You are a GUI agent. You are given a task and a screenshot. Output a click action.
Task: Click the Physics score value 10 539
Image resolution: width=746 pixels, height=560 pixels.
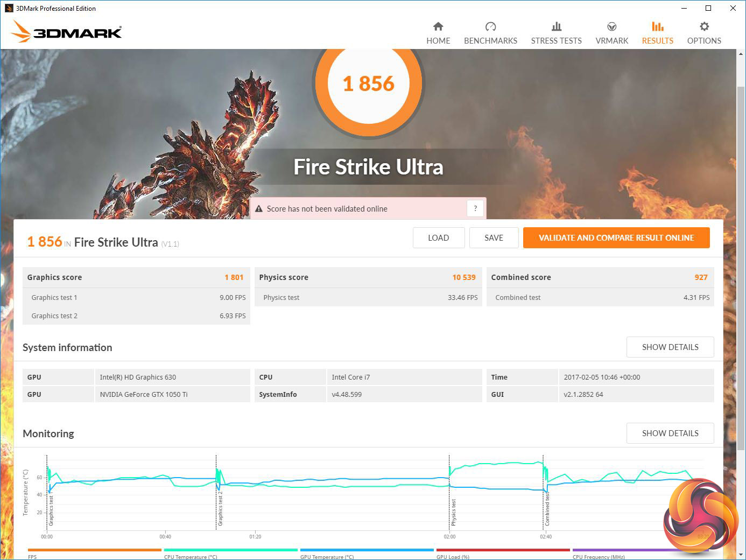click(464, 277)
